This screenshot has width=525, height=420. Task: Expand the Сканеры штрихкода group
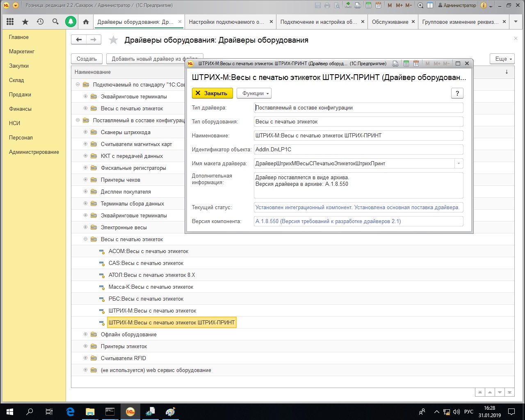pyautogui.click(x=85, y=132)
